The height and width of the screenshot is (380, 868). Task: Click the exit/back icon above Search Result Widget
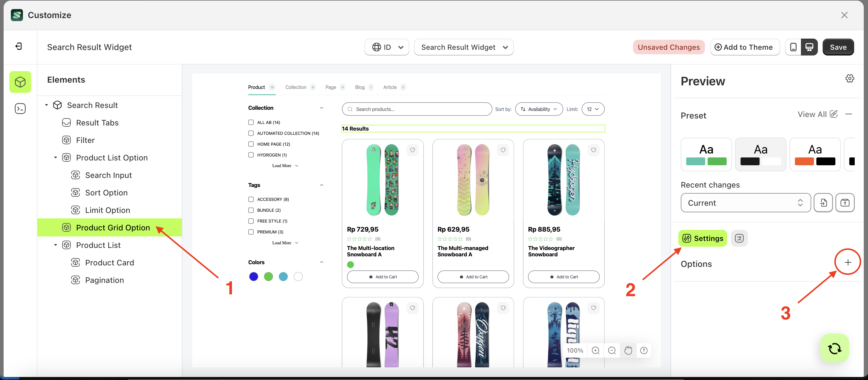click(19, 46)
